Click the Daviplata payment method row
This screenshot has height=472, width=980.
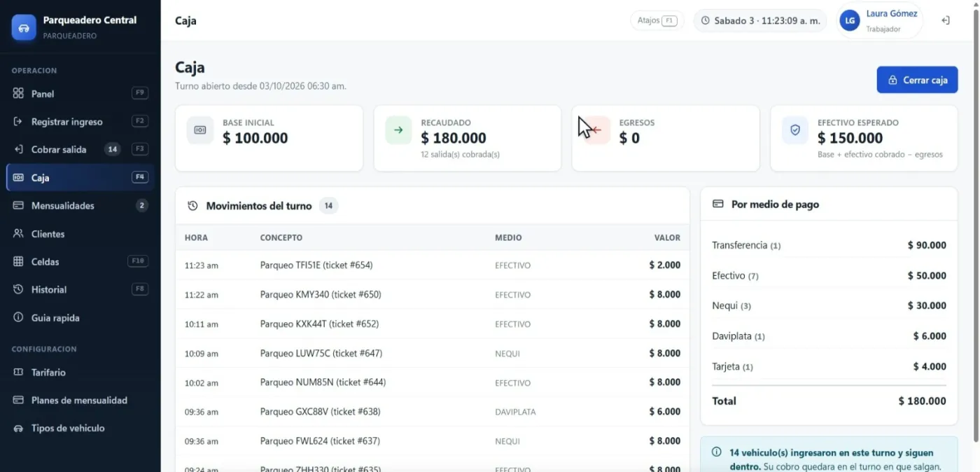(x=829, y=336)
